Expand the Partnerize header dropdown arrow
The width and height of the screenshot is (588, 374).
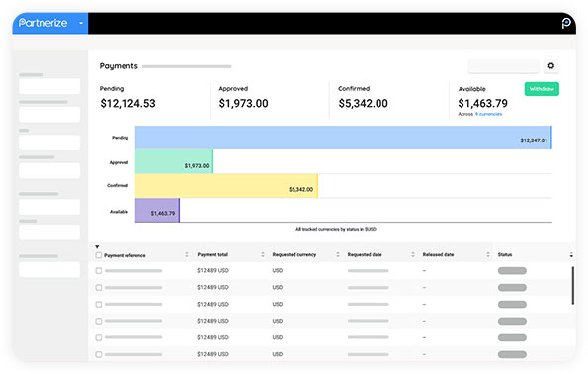[x=81, y=23]
